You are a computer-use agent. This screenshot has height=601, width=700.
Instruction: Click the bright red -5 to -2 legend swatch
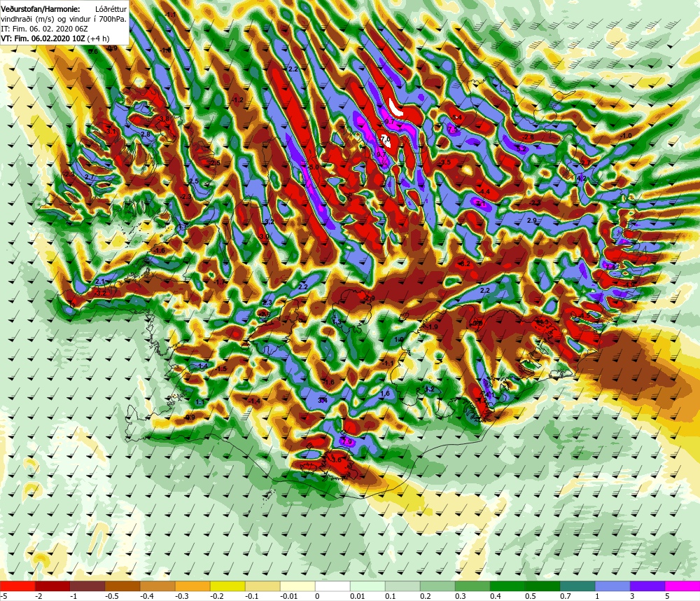17,586
